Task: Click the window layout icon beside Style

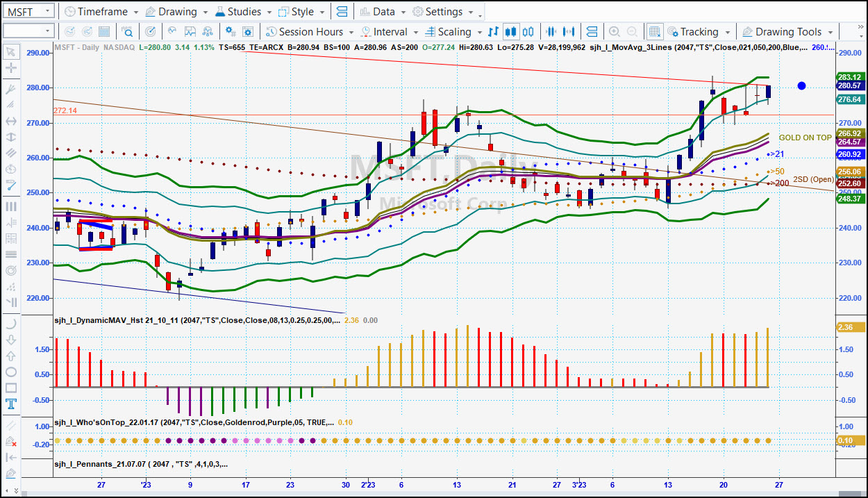Action: 340,12
